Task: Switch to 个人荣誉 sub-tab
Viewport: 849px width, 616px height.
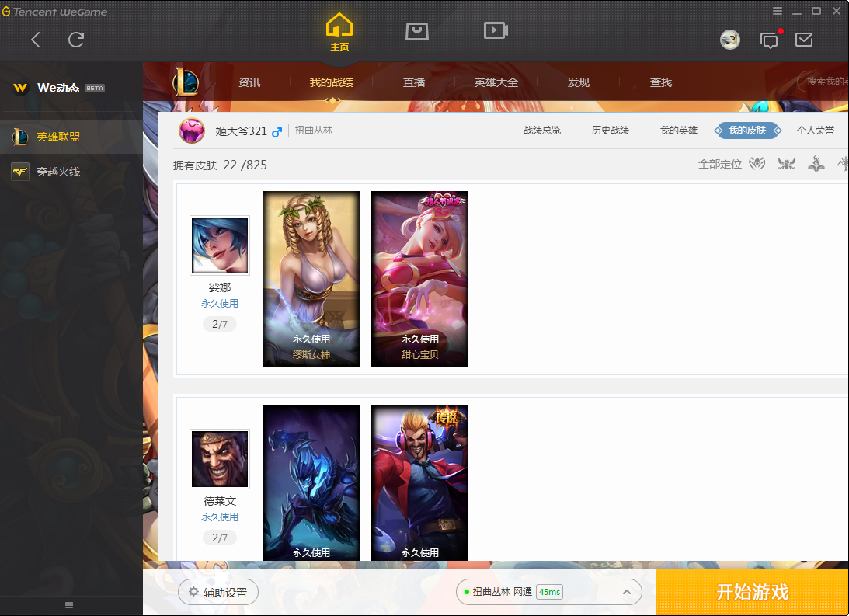Action: [816, 131]
